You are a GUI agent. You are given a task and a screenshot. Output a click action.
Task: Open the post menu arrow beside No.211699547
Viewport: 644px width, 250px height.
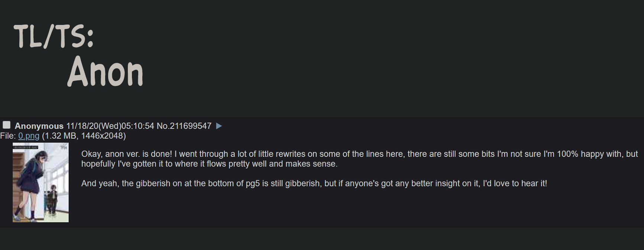click(219, 126)
